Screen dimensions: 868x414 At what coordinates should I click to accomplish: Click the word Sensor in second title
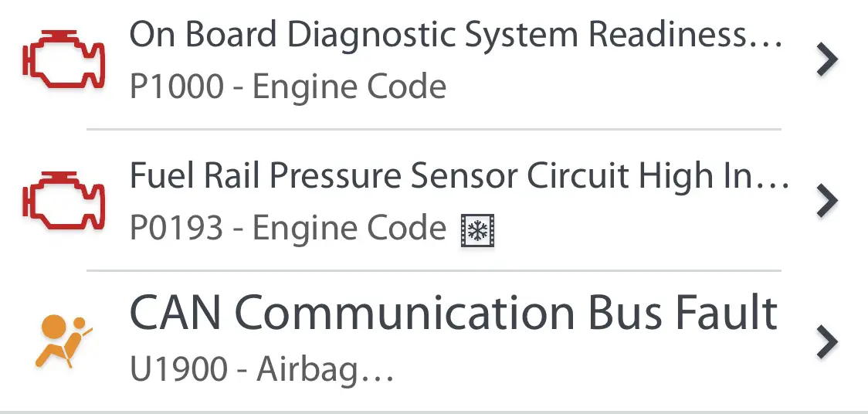464,176
